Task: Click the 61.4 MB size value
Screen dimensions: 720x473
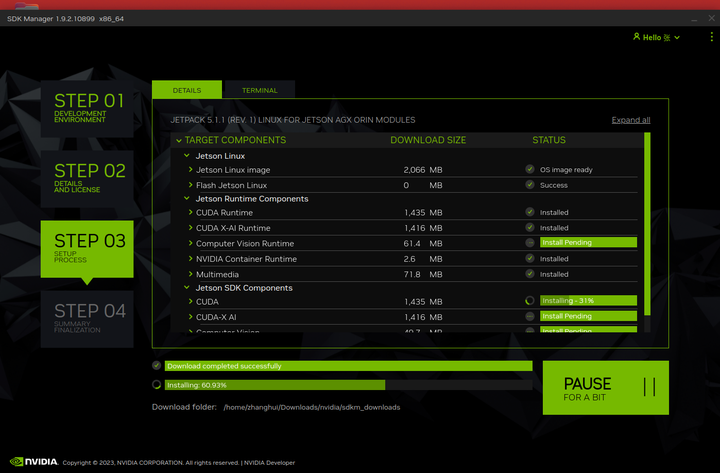Action: 423,243
